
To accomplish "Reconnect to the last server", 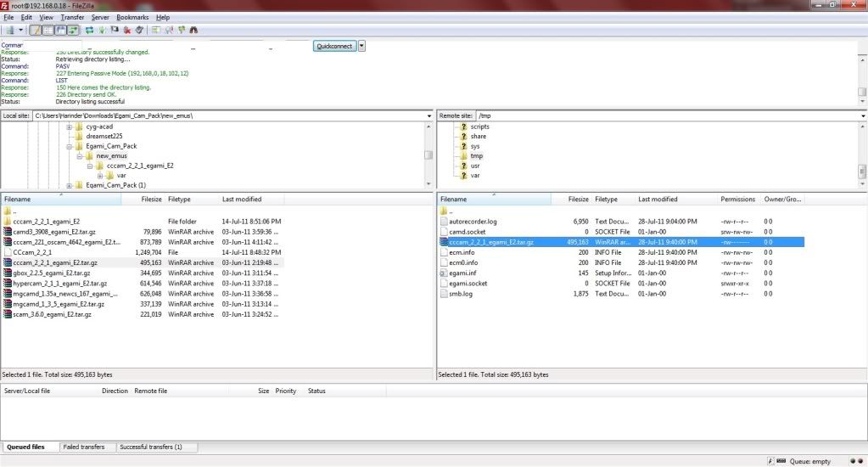I will (x=139, y=30).
